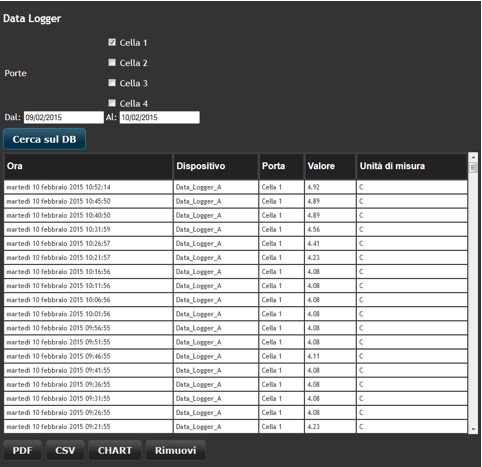Click the table scrollbar up arrow
This screenshot has height=467, width=482.
point(473,157)
